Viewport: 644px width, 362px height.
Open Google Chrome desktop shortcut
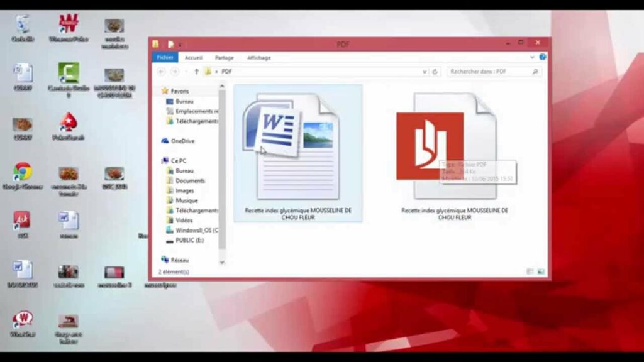click(23, 172)
